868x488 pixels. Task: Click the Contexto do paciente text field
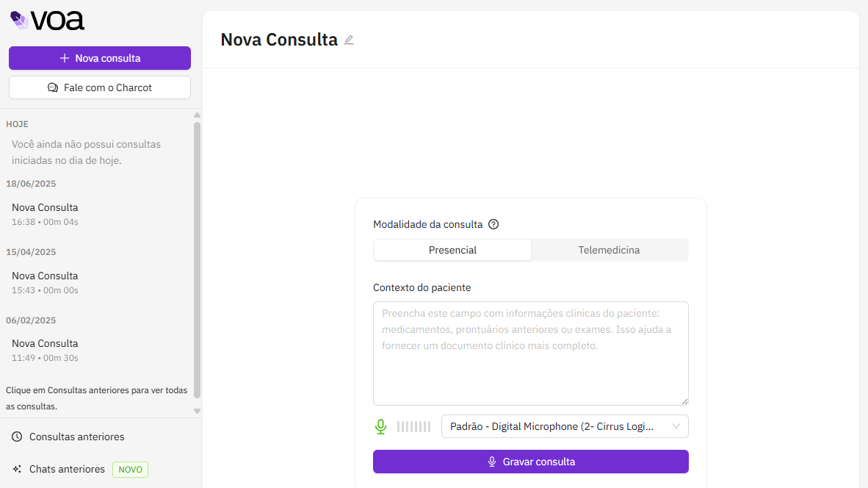tap(530, 353)
